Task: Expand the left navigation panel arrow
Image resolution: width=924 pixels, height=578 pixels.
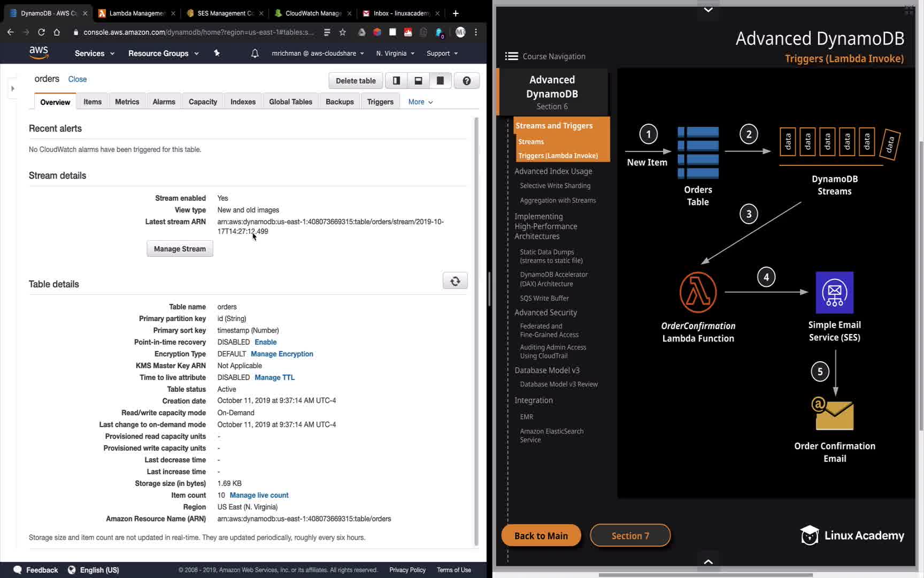Action: (13, 88)
